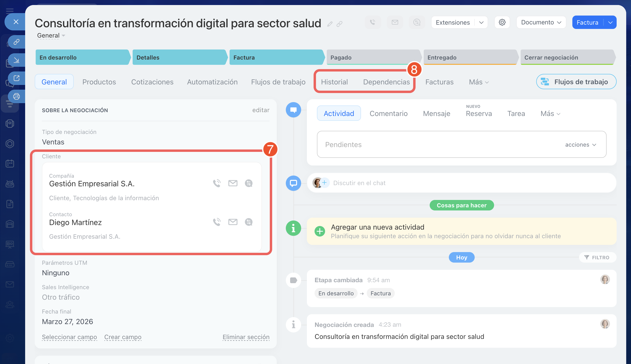The image size is (631, 364).
Task: Click the Discutir en el chat field
Action: 359,183
